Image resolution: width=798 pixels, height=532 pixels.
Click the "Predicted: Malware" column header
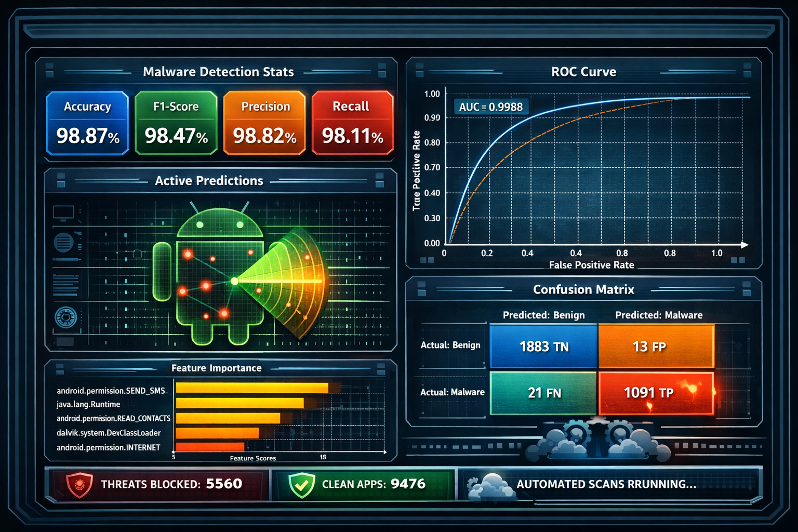(x=659, y=315)
